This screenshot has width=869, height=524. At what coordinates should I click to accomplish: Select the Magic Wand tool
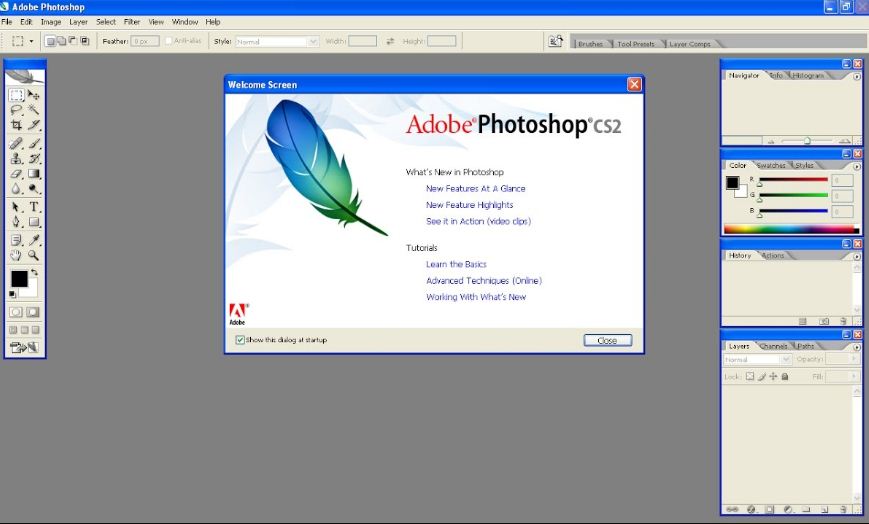(34, 110)
